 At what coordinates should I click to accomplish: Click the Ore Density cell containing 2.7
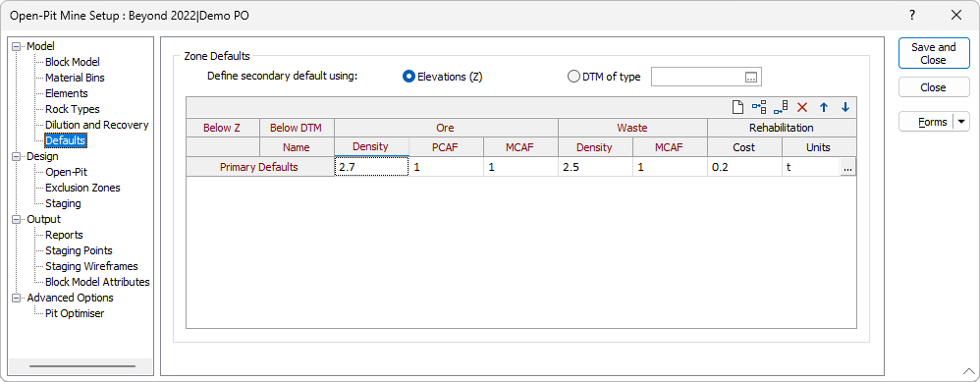coord(372,167)
